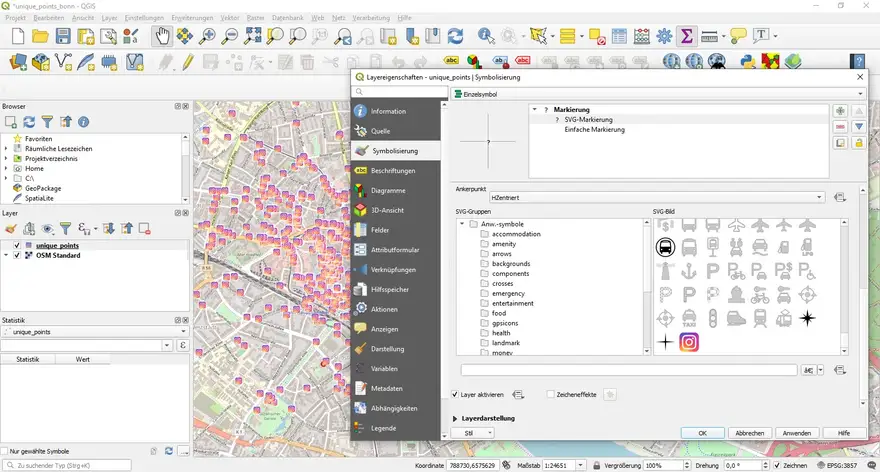
Task: Select the Identify Features tool
Action: point(486,36)
